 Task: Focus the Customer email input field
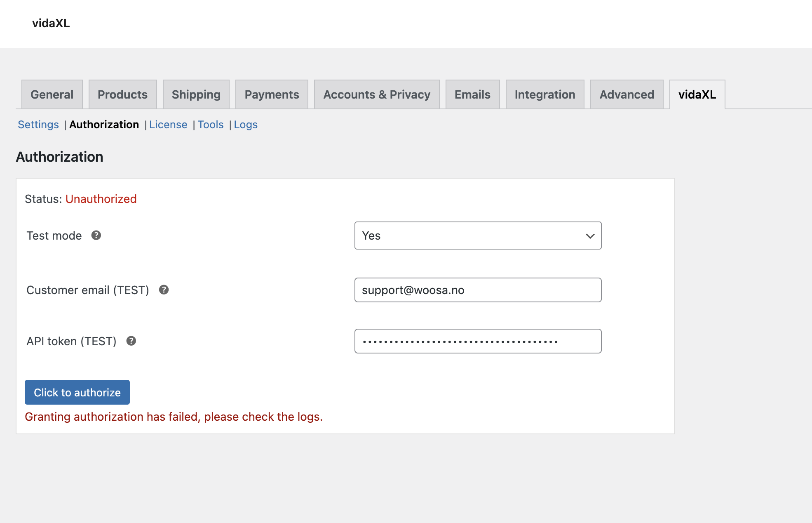click(x=477, y=290)
